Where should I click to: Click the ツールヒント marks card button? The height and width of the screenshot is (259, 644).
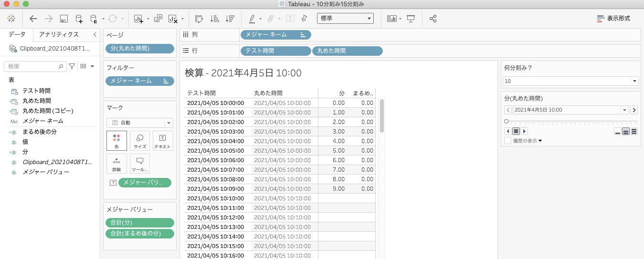pos(140,164)
